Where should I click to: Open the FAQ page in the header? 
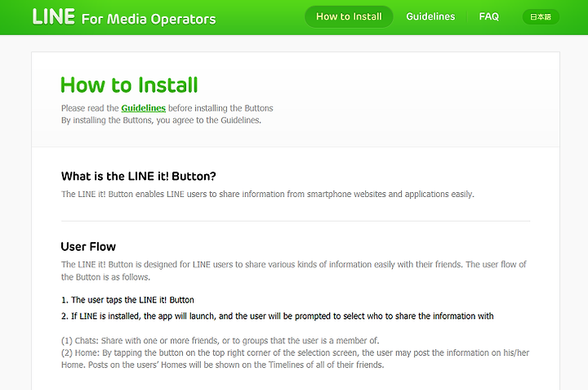click(x=488, y=16)
